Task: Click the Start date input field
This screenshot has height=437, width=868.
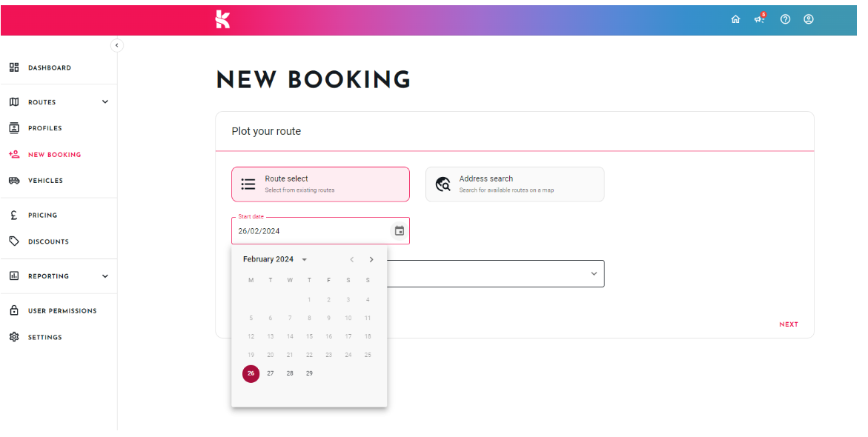Action: pyautogui.click(x=320, y=230)
